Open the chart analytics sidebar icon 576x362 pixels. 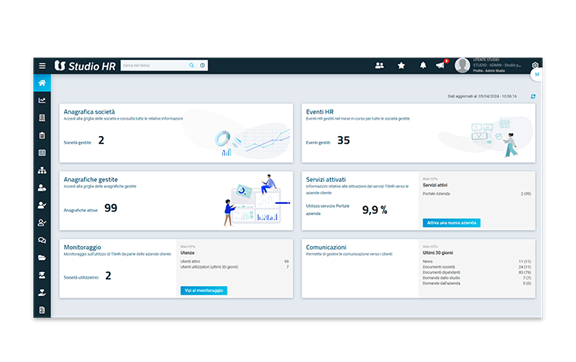pyautogui.click(x=42, y=100)
